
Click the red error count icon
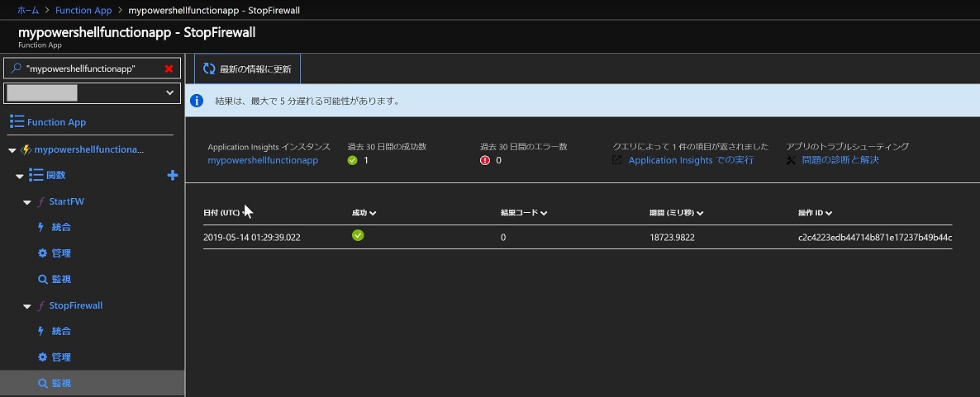[485, 160]
